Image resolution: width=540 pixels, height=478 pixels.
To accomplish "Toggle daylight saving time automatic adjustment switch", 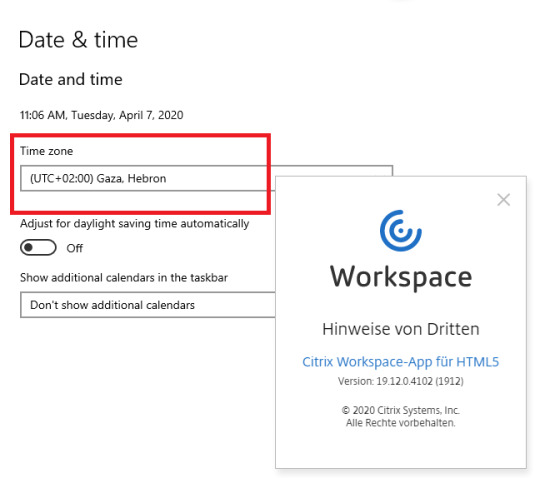I will click(38, 248).
